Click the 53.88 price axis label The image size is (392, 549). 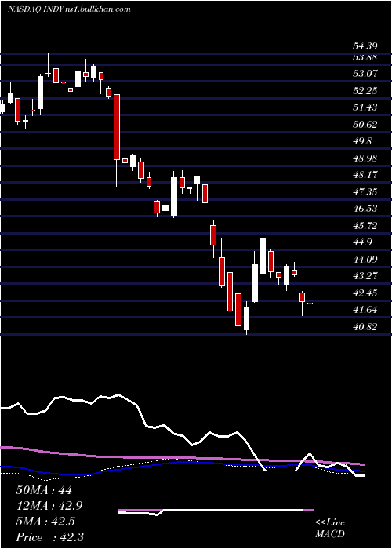(365, 57)
